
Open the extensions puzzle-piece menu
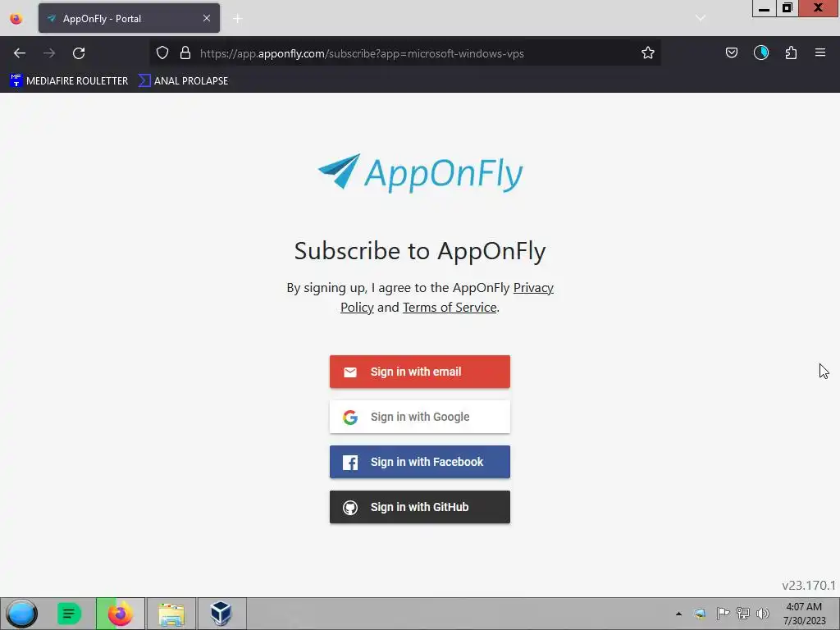click(x=791, y=52)
